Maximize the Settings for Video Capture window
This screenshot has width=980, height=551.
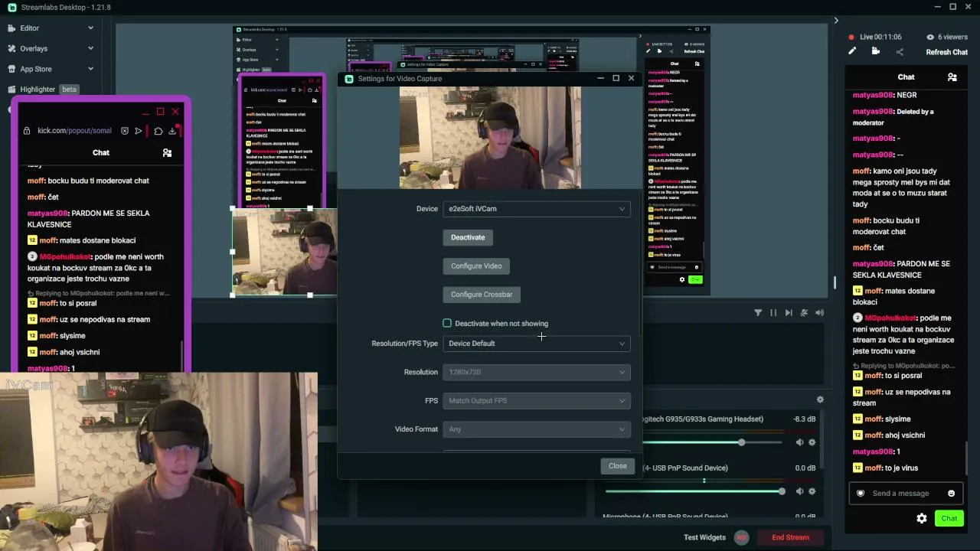[616, 78]
